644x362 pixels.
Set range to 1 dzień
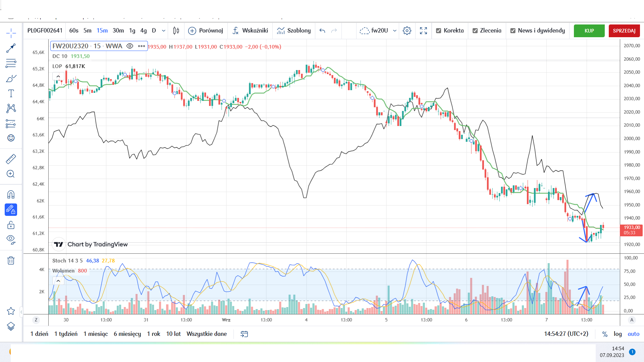coord(39,334)
